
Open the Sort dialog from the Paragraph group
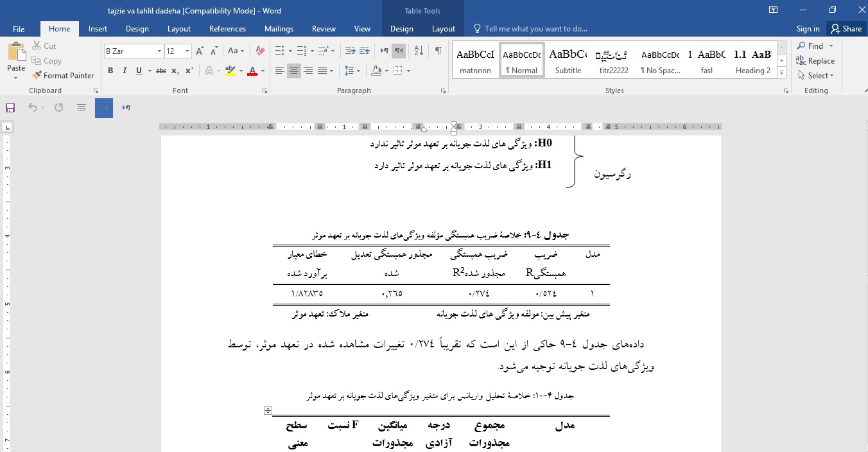point(418,50)
